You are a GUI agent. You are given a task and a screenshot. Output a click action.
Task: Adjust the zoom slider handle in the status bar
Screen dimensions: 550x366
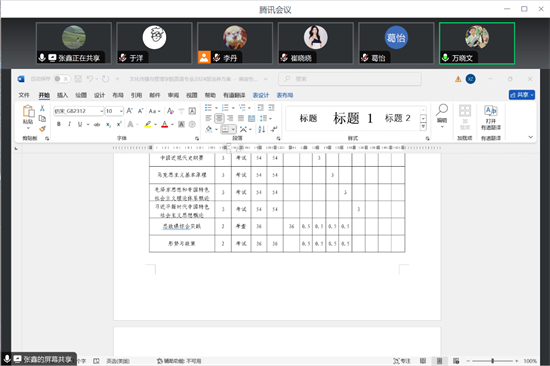(x=492, y=361)
